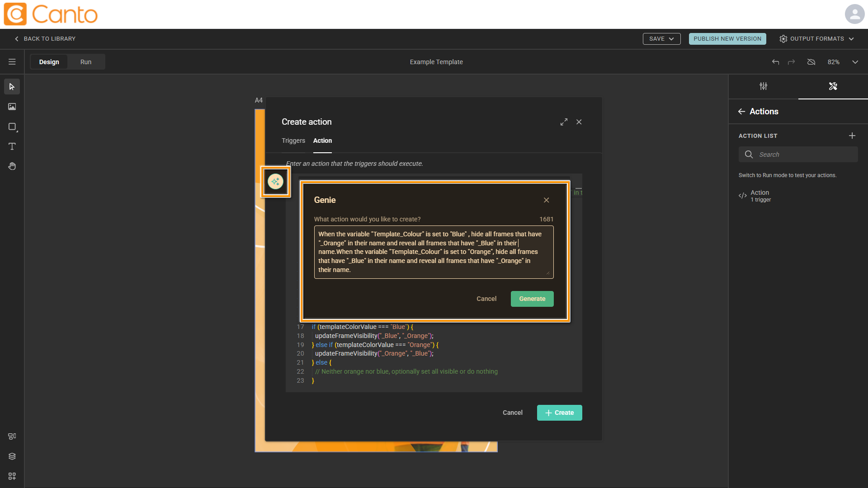The height and width of the screenshot is (488, 868).
Task: Select the Action tab in dialog
Action: coord(322,141)
